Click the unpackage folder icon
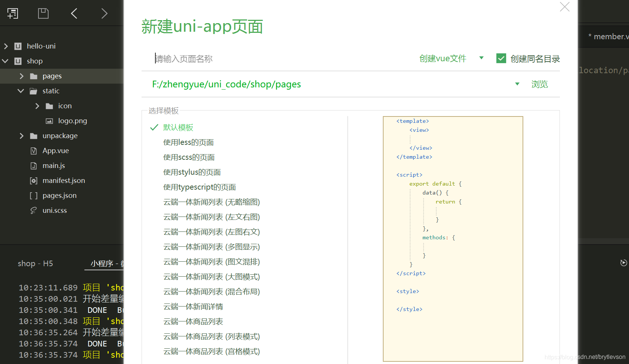The width and height of the screenshot is (629, 364). point(34,136)
